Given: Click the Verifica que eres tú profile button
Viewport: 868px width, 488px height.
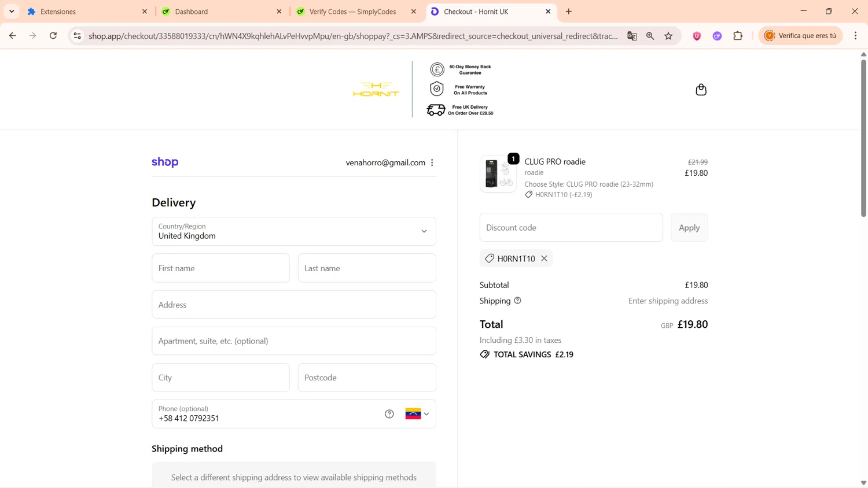Looking at the screenshot, I should (x=801, y=36).
